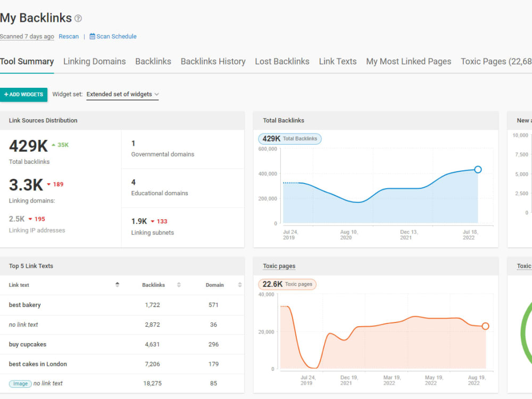Viewport: 532px width, 399px height.
Task: Click the My Backlinks page heading
Action: coord(36,18)
